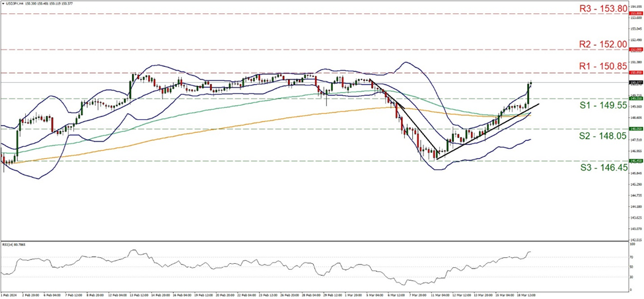
Task: Click the green 149.550 price tag on axis
Action: (633, 98)
